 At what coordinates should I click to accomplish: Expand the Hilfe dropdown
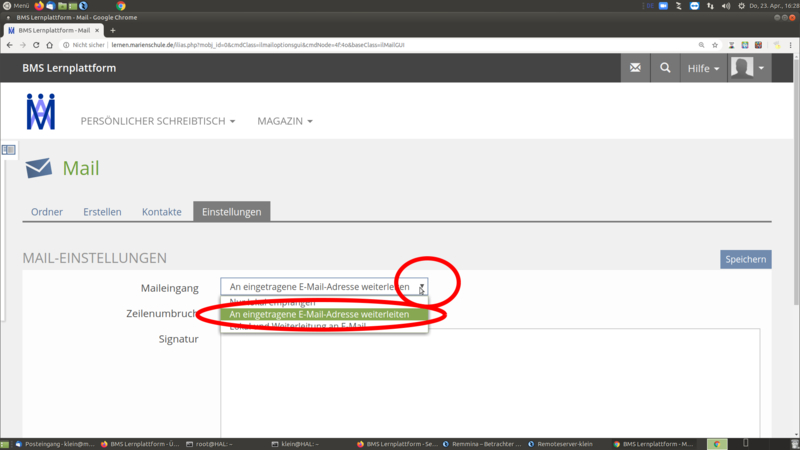703,68
